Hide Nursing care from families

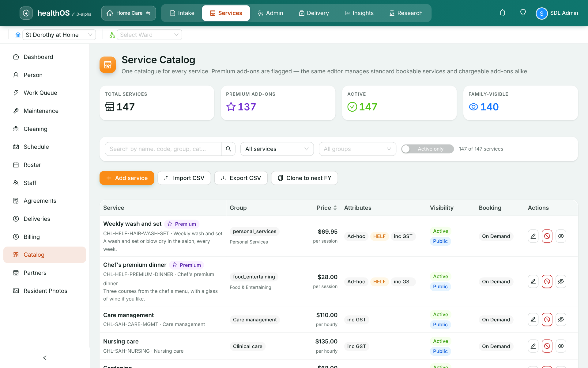coord(561,346)
